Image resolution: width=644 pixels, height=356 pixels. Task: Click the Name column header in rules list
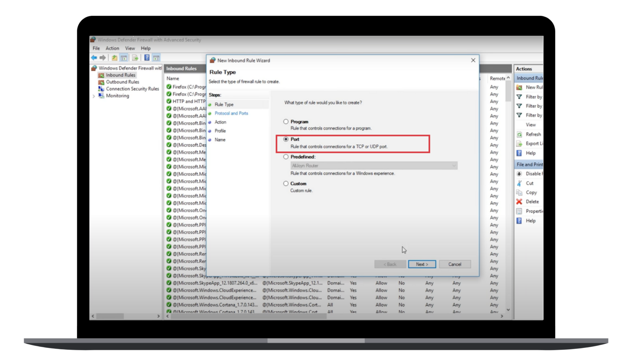(x=173, y=78)
